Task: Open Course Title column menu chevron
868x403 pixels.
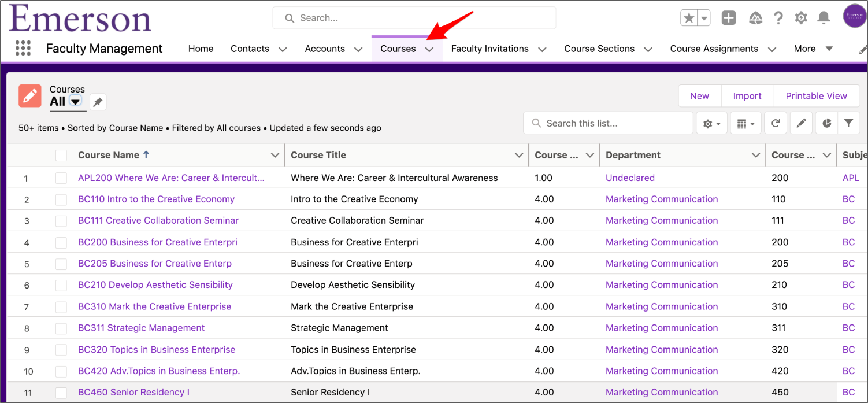Action: pos(519,155)
